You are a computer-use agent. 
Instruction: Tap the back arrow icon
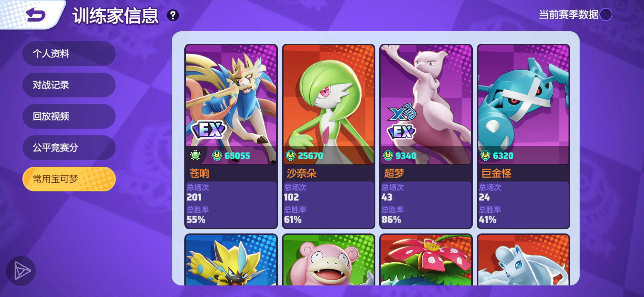tap(35, 15)
